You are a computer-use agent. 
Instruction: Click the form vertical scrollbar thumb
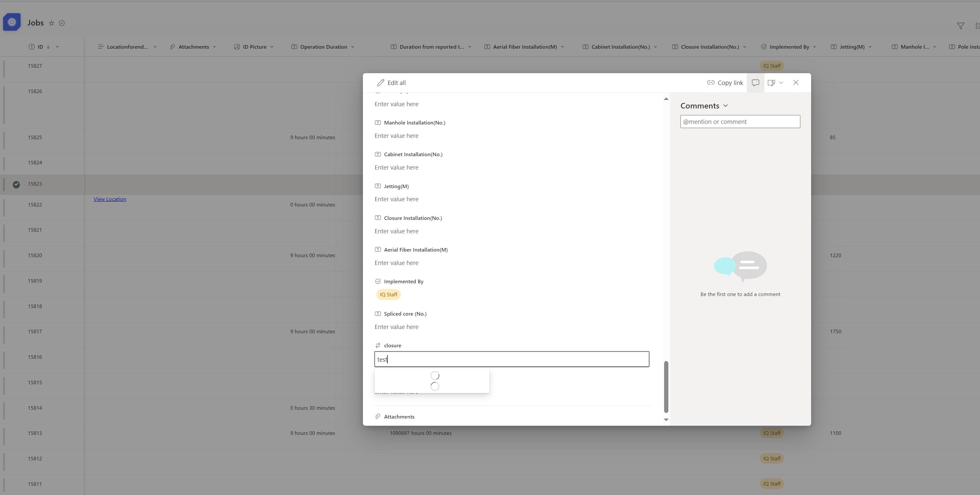pos(666,387)
